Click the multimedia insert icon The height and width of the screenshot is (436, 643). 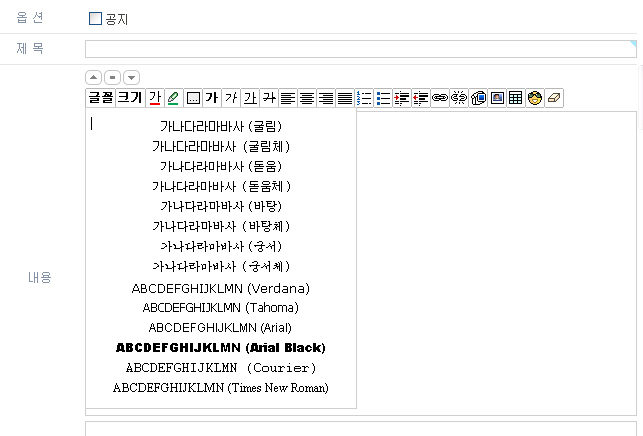coord(478,98)
